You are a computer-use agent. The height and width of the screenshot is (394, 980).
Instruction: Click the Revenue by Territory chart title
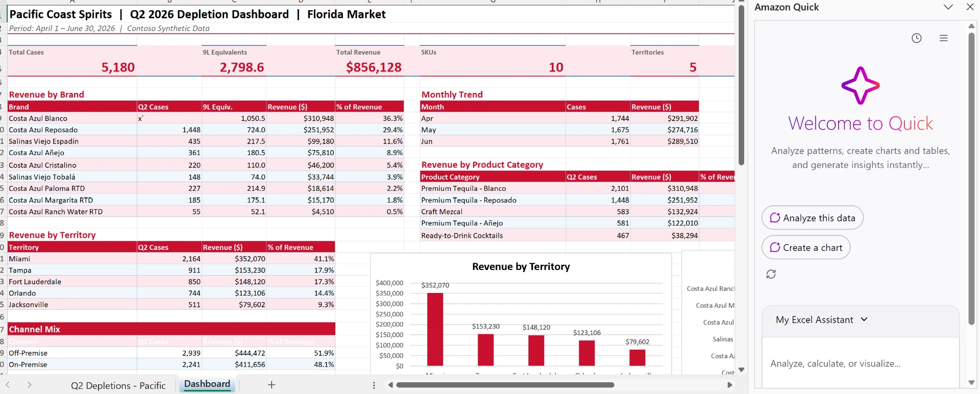pos(521,266)
